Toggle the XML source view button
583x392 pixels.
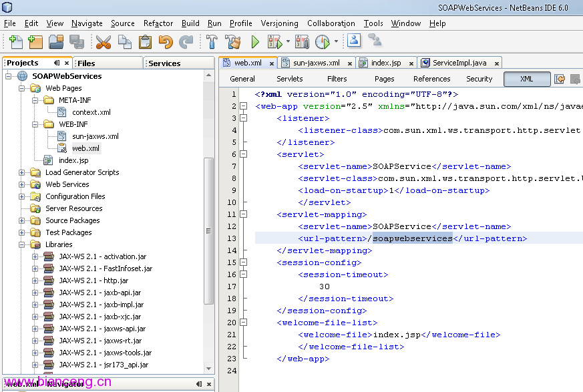[x=527, y=79]
